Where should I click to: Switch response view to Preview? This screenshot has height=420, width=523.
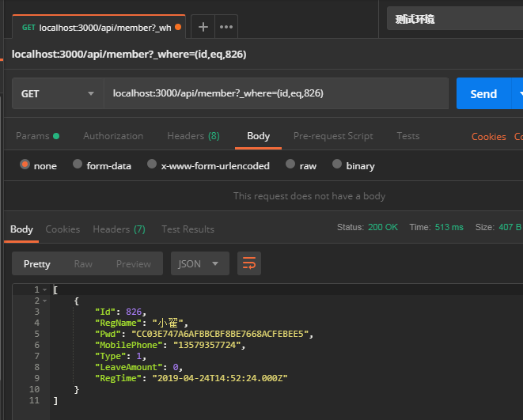point(134,263)
